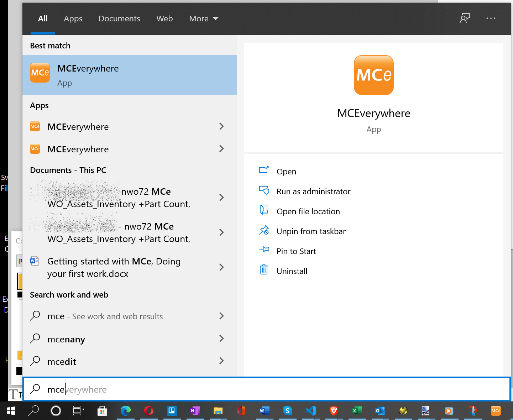Viewport: 513px width, 420px height.
Task: Click the Open file location icon
Action: 264,210
